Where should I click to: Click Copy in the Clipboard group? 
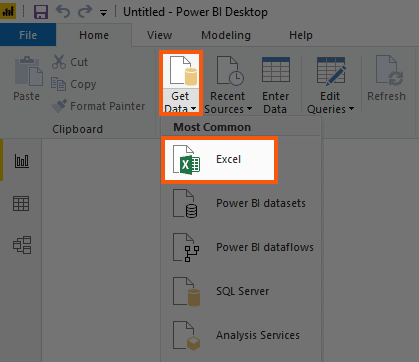point(74,84)
